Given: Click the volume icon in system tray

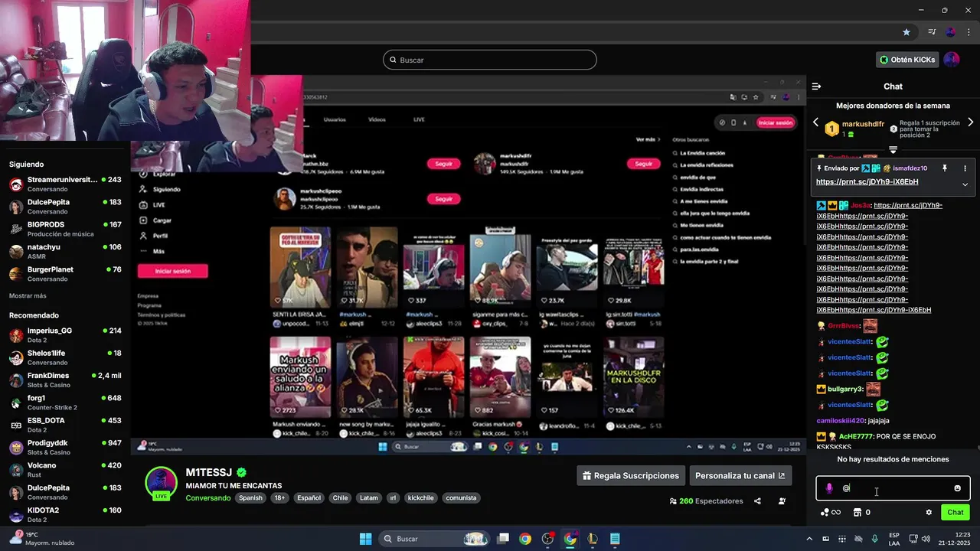Looking at the screenshot, I should click(926, 539).
